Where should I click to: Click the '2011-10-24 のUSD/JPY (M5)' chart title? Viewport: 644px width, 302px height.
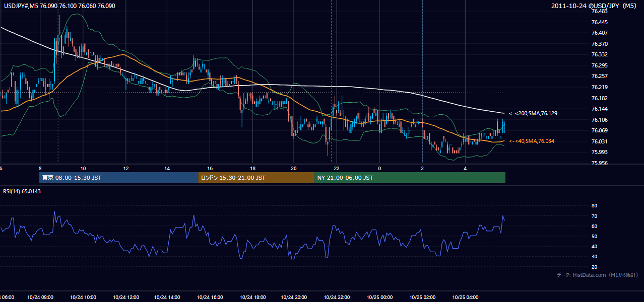pos(595,6)
